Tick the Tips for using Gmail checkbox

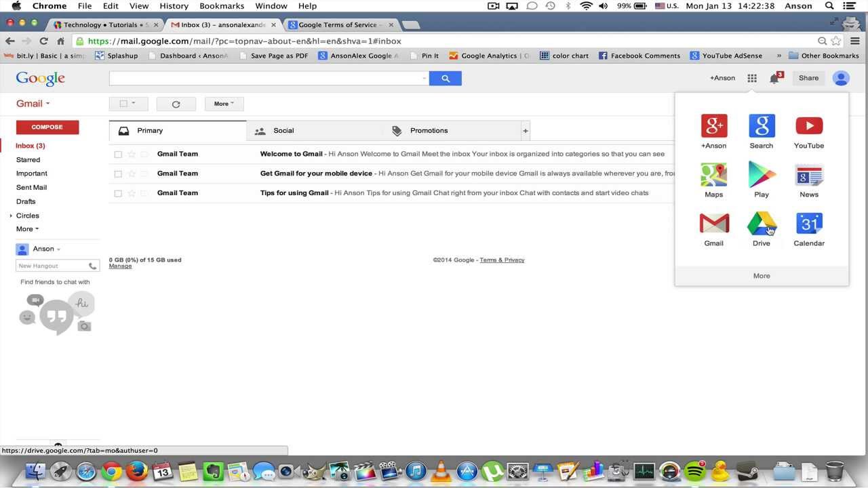(x=118, y=193)
